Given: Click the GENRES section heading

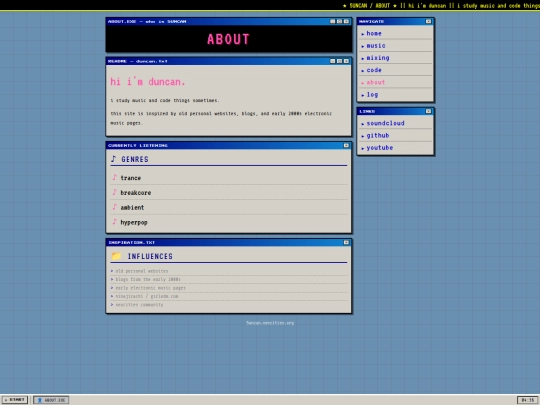Looking at the screenshot, I should (135, 159).
